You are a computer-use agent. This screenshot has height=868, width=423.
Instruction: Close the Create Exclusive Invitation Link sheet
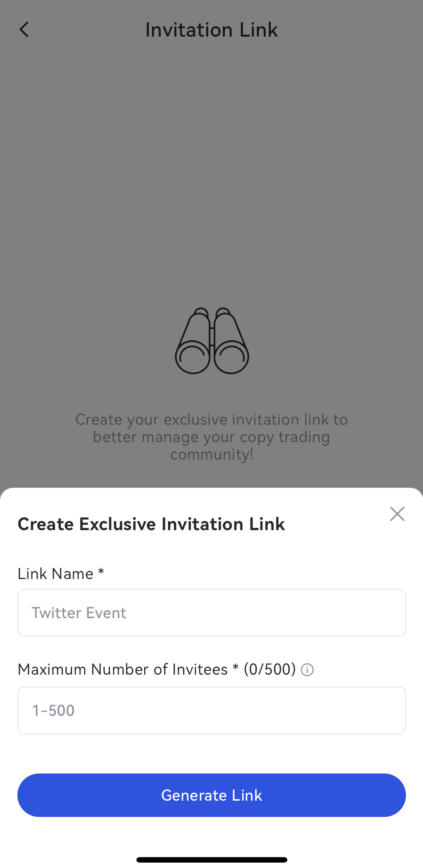397,513
